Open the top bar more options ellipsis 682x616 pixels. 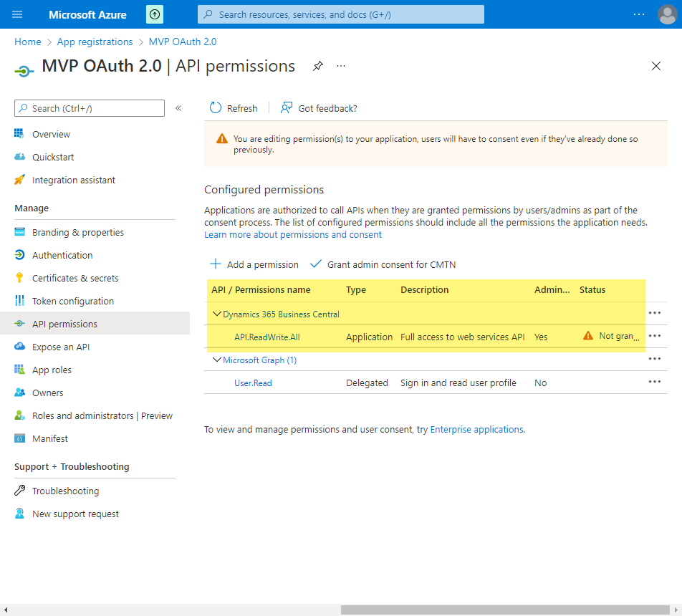pyautogui.click(x=639, y=14)
